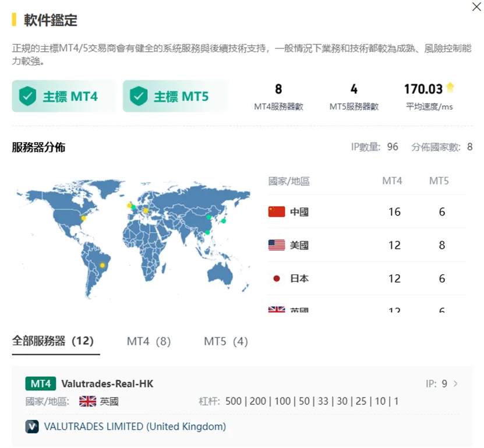Select the 全部服務器 (12) tab
Screen dimensions: 484x448
(53, 341)
